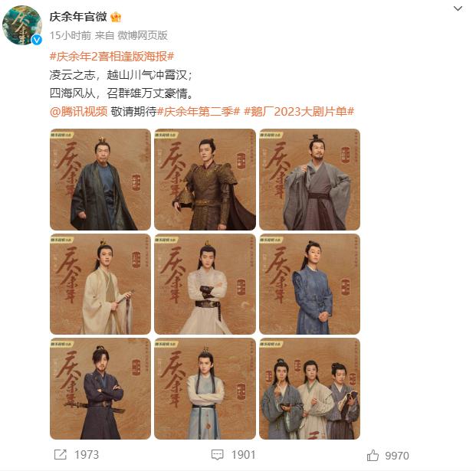Open hashtag #庆余年2喜相逢版海报#
The width and height of the screenshot is (476, 471).
coord(112,56)
